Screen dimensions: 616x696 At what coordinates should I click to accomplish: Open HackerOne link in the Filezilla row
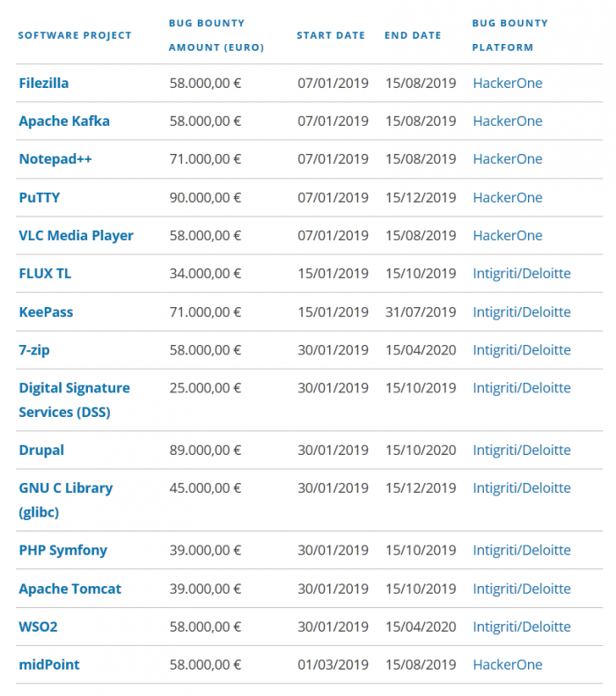[508, 84]
